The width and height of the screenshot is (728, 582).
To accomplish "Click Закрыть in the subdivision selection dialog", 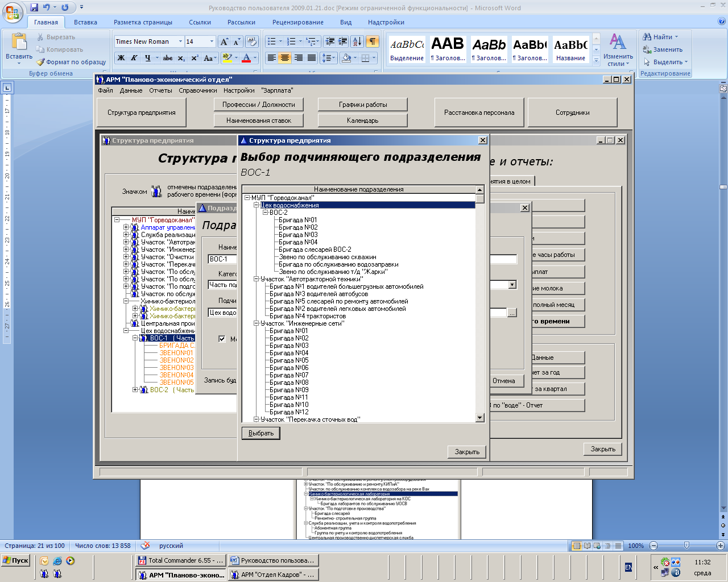I will tap(467, 452).
